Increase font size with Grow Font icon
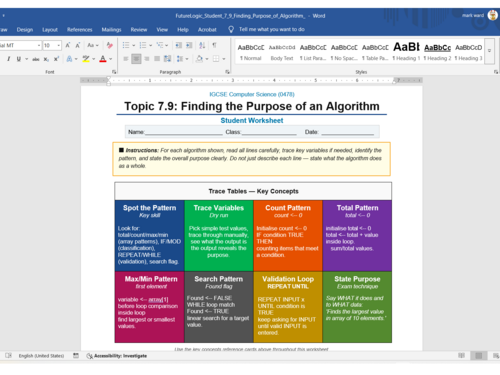500x375 pixels. click(x=68, y=45)
